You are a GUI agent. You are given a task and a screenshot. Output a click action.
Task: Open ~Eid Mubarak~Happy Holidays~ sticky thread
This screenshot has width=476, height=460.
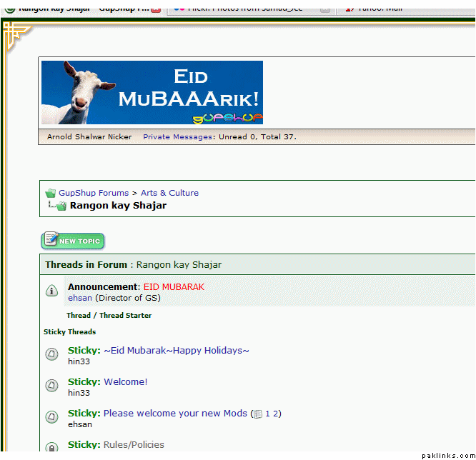point(177,350)
